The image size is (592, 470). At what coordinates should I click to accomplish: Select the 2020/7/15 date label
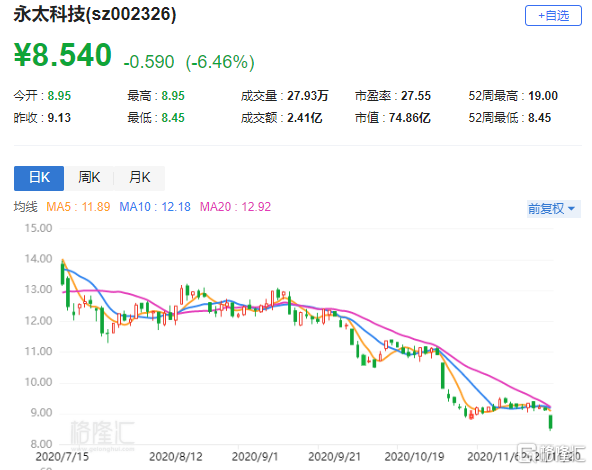(x=62, y=457)
